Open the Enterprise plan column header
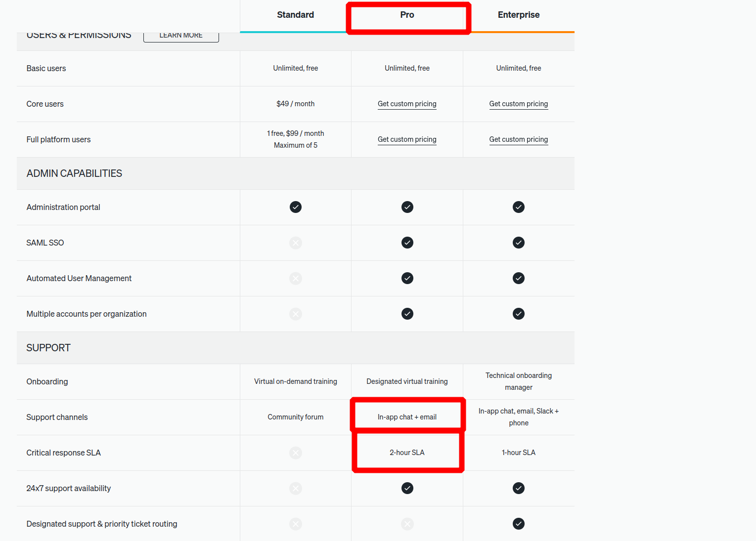The width and height of the screenshot is (756, 541). pos(518,15)
